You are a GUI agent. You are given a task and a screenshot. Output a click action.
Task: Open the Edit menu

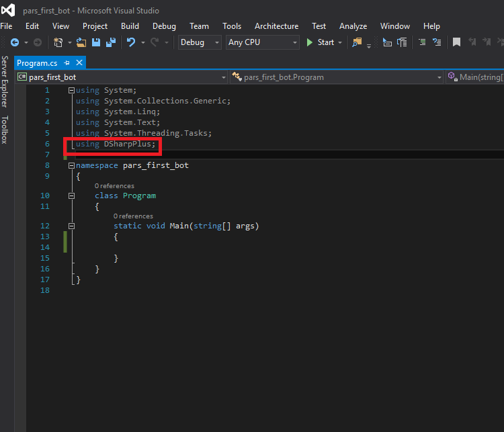(32, 26)
